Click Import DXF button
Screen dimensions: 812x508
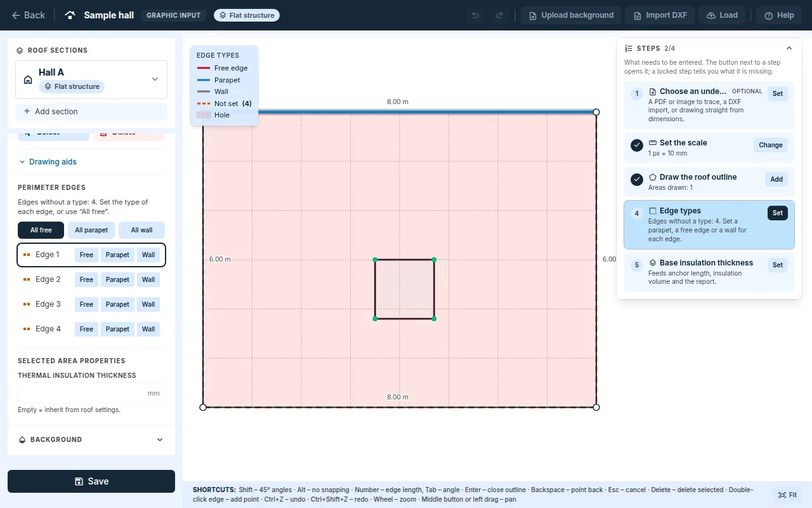[659, 15]
